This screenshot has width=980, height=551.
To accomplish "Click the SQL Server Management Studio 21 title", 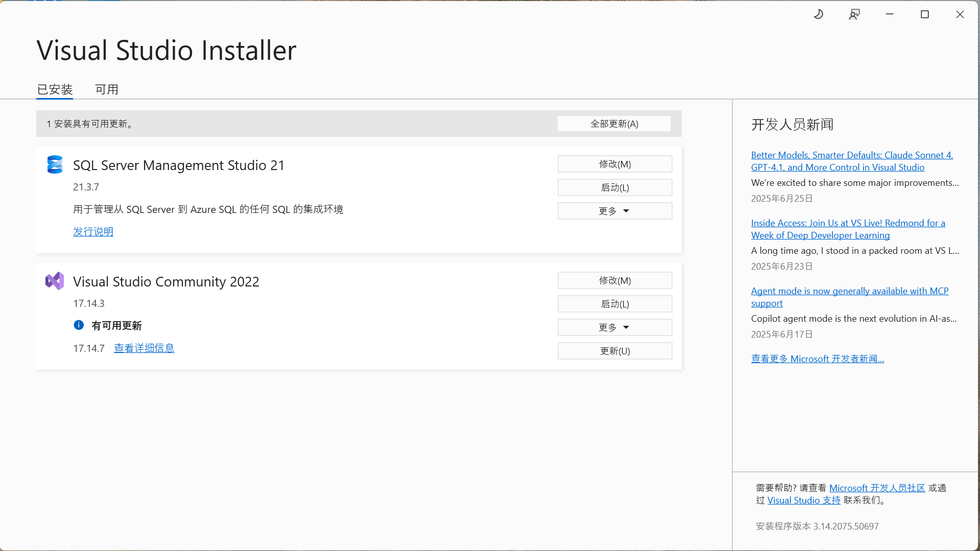I will [179, 165].
